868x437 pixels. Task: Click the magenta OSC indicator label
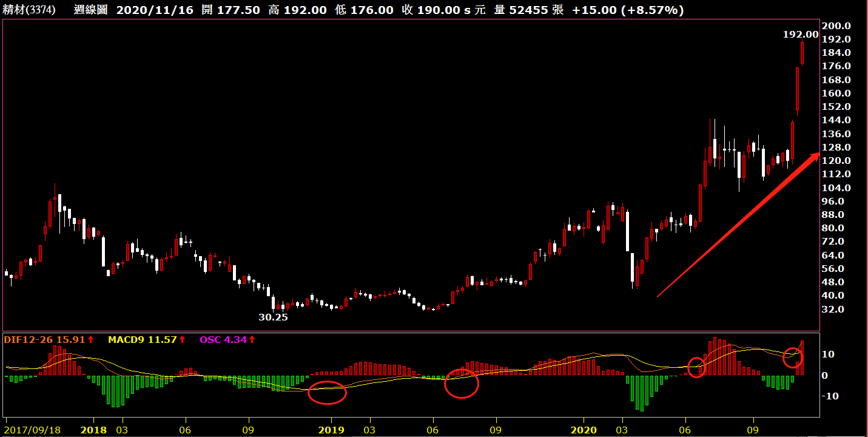point(210,340)
